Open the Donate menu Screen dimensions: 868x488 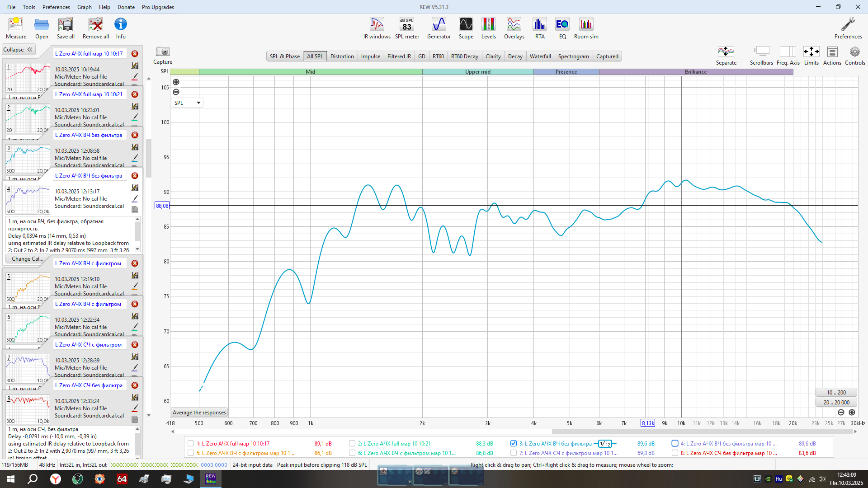click(x=126, y=7)
